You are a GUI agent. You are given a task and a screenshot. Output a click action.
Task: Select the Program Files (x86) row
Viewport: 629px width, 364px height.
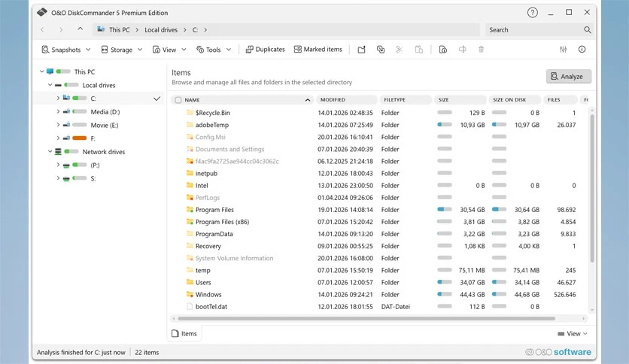point(379,222)
